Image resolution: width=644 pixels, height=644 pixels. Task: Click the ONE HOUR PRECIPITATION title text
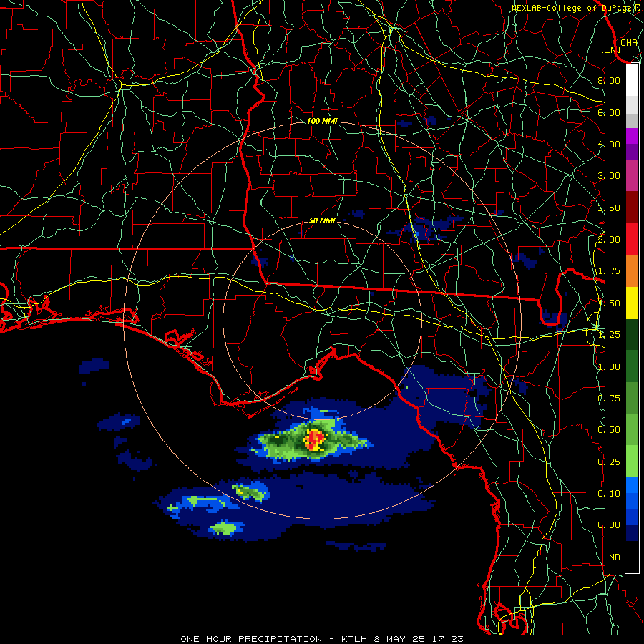click(251, 639)
